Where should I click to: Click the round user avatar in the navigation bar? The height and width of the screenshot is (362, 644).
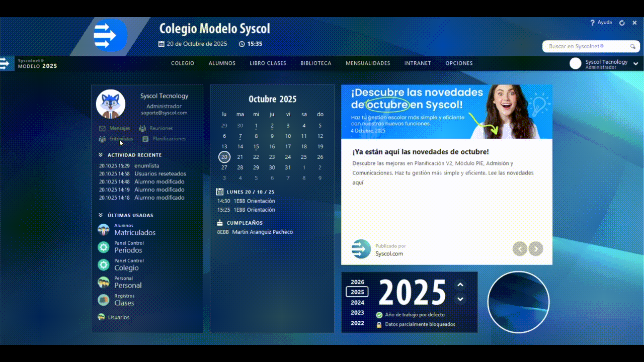(576, 63)
